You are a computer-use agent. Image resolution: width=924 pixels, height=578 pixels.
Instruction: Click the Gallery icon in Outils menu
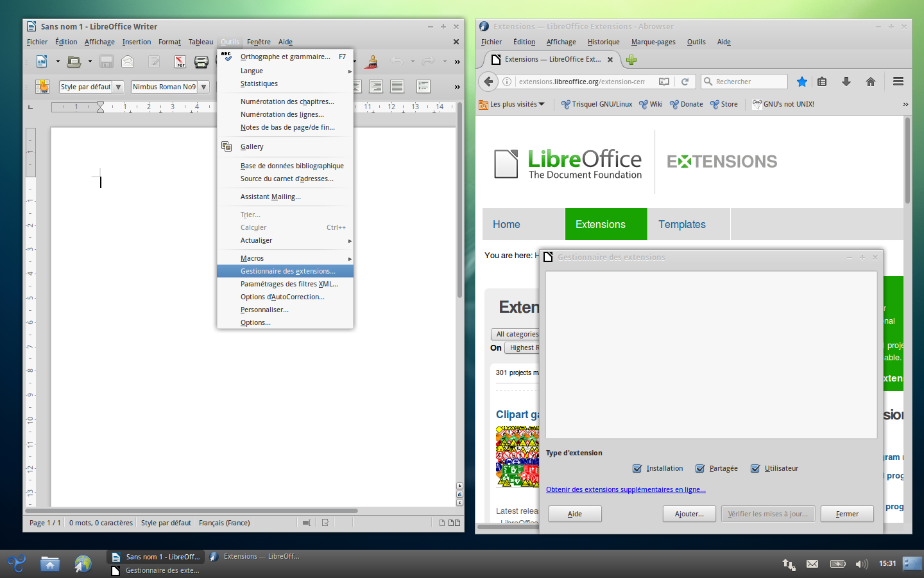(x=227, y=146)
